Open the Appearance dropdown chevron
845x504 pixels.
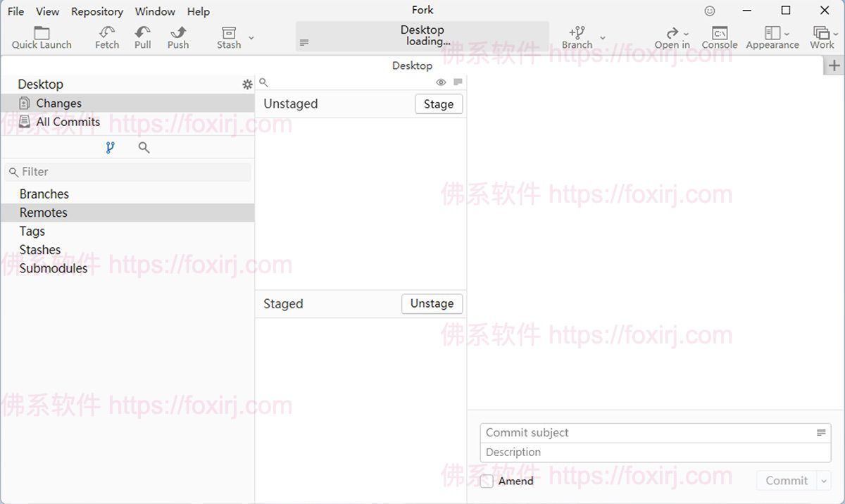coord(787,34)
